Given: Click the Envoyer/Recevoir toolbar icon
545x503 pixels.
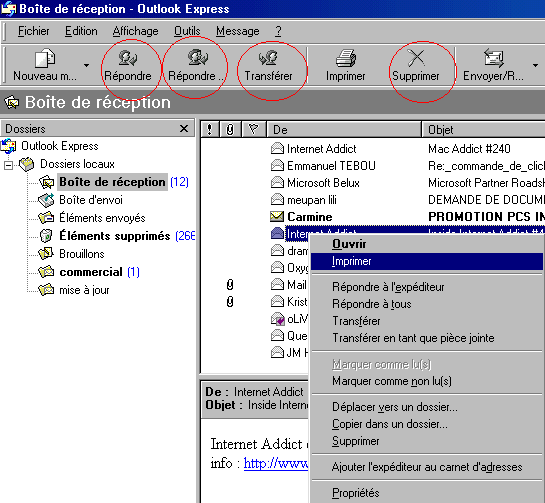Looking at the screenshot, I should coord(494,58).
